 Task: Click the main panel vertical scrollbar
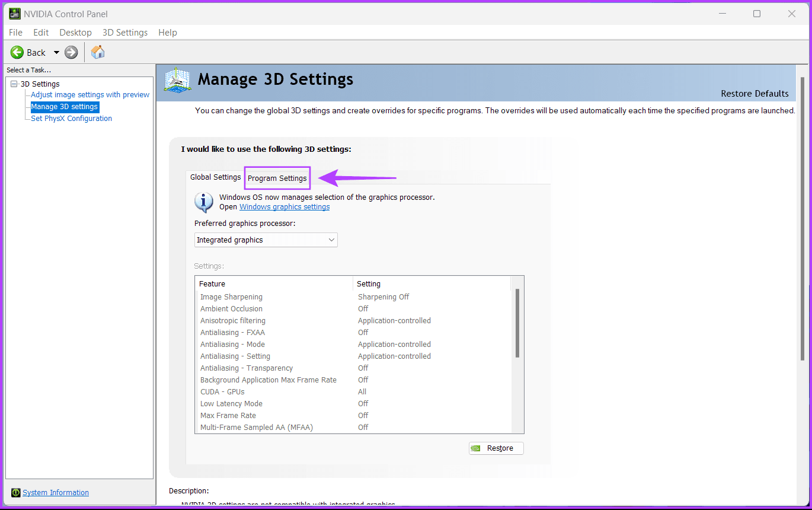point(803,218)
